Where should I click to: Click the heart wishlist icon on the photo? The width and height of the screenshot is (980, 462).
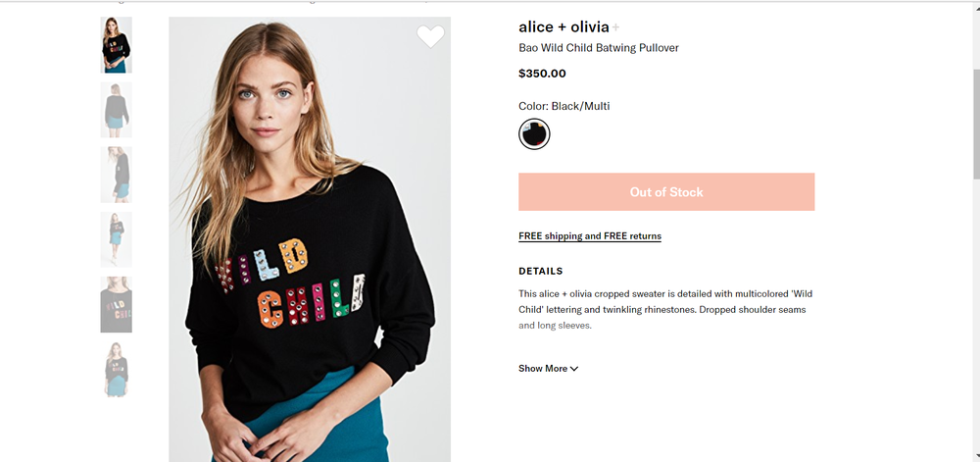click(430, 36)
